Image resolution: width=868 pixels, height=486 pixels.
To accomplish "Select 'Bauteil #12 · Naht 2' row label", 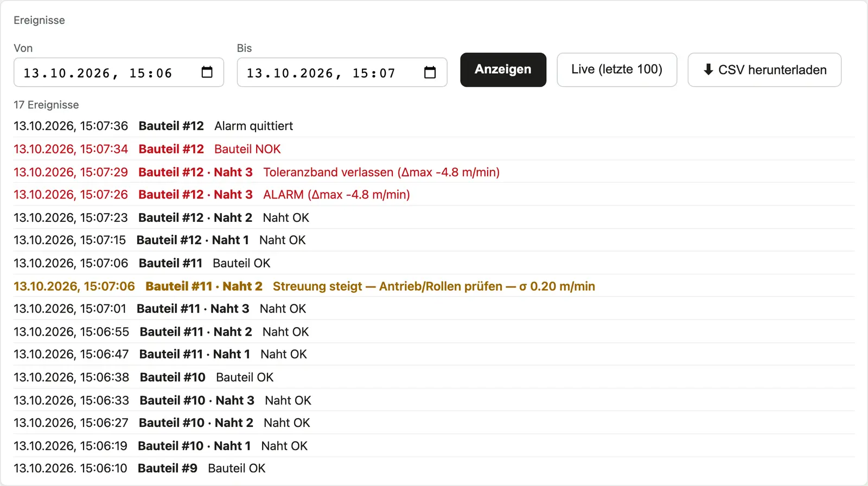I will [x=195, y=218].
